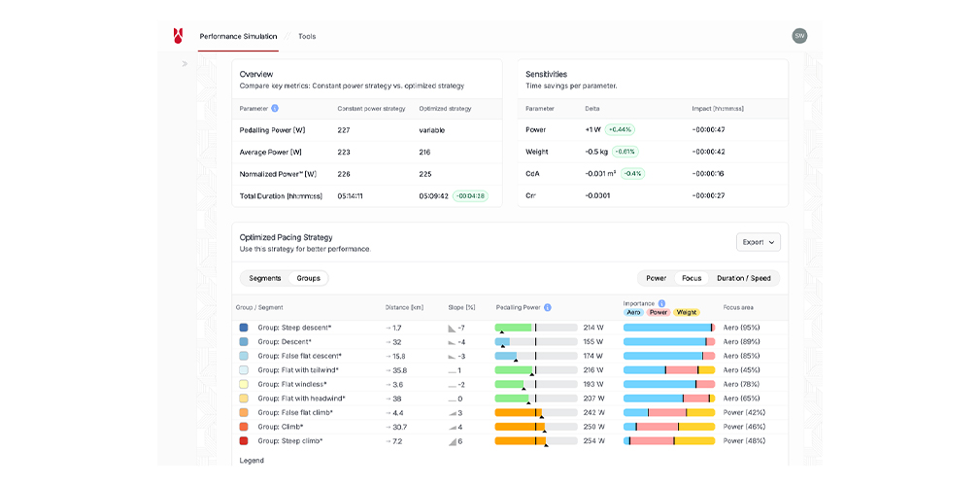
Task: Click the red Steep climb color swatch
Action: pyautogui.click(x=244, y=441)
